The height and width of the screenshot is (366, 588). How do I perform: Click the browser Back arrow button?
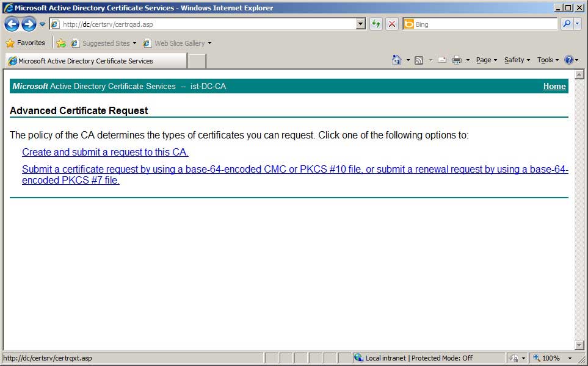tap(12, 24)
